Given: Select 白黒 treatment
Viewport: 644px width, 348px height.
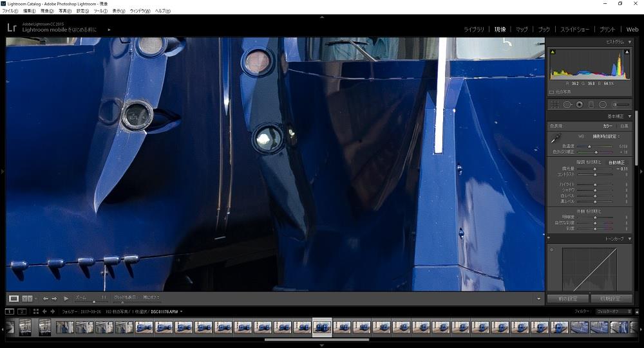Looking at the screenshot, I should (x=624, y=126).
